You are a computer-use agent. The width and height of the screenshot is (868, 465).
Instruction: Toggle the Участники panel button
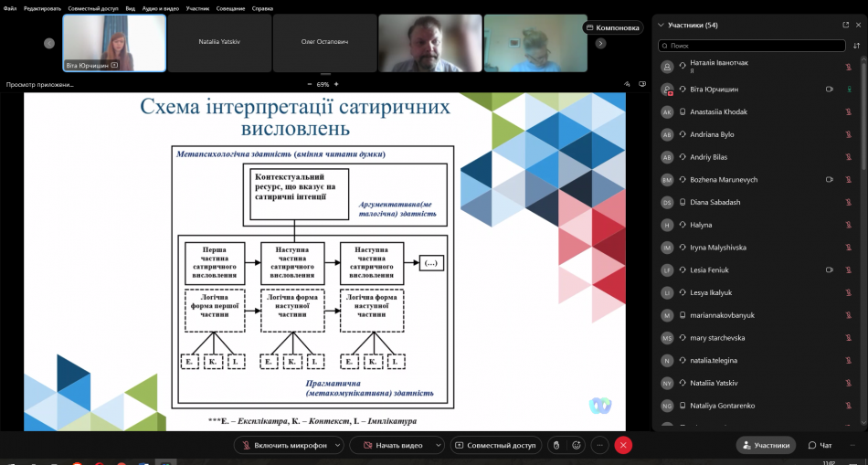pyautogui.click(x=765, y=445)
